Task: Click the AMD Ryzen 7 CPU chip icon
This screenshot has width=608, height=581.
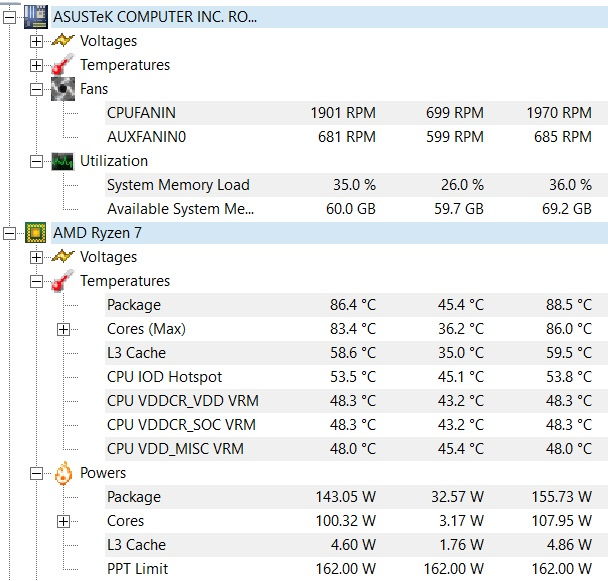Action: (36, 233)
